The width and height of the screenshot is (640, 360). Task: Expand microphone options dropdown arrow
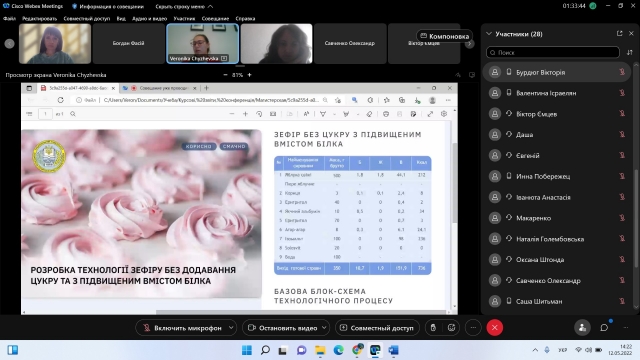tap(231, 328)
